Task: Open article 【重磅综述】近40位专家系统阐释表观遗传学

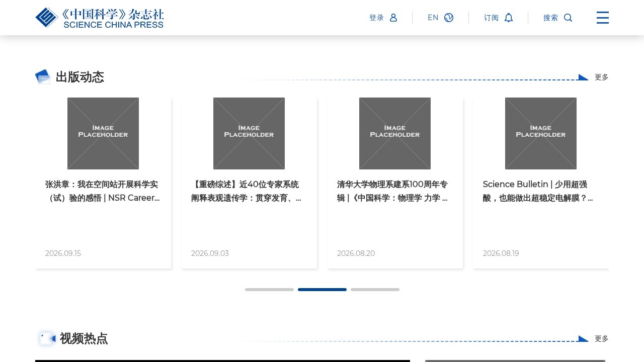Action: [247, 191]
